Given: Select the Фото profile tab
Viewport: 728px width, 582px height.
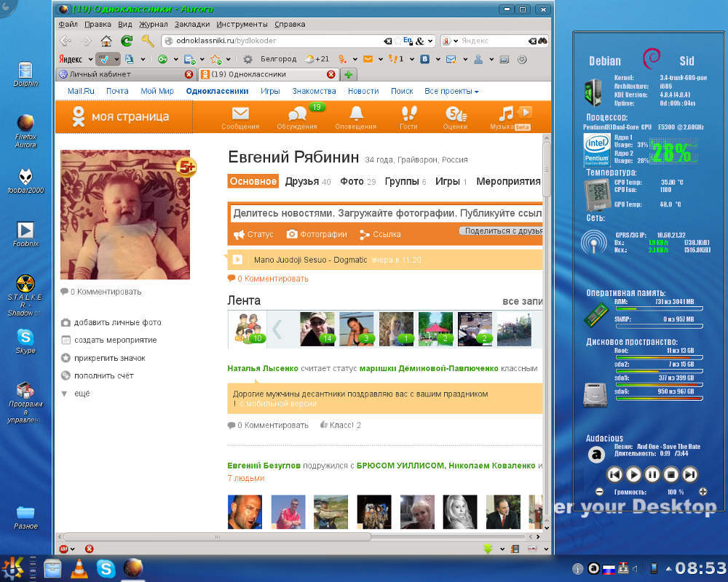Looking at the screenshot, I should tap(358, 181).
